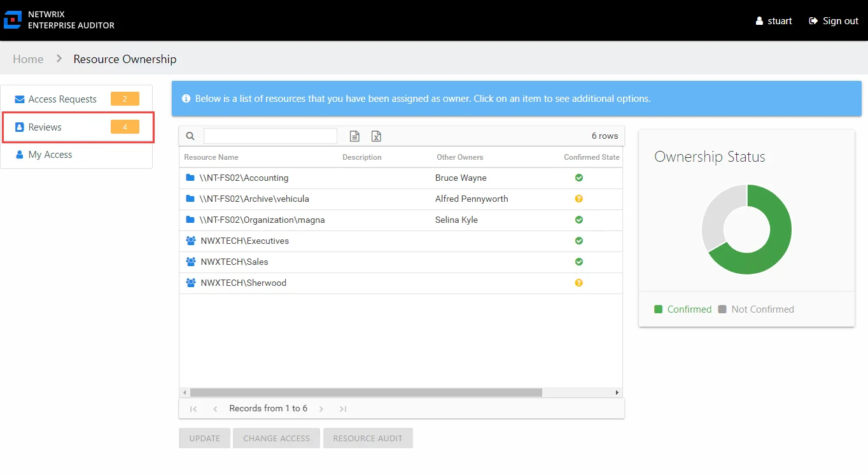Export table to Excel icon
The height and width of the screenshot is (475, 868).
point(376,136)
